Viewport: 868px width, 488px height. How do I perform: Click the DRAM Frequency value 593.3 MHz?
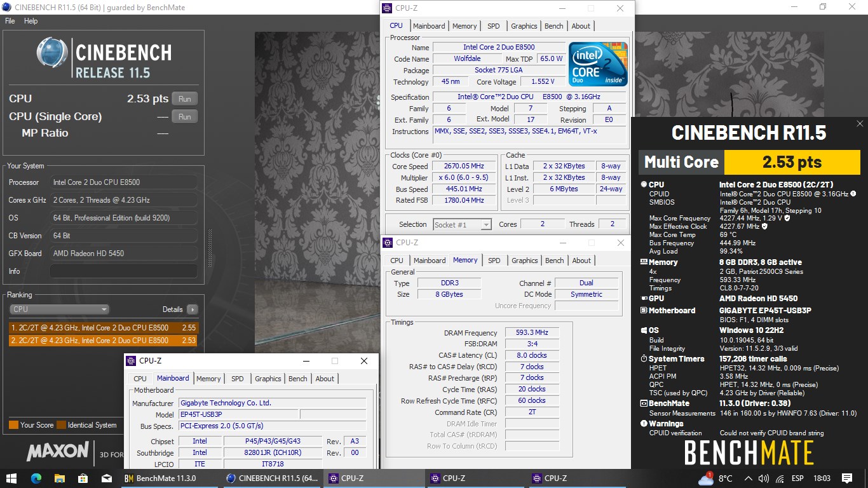(x=532, y=332)
